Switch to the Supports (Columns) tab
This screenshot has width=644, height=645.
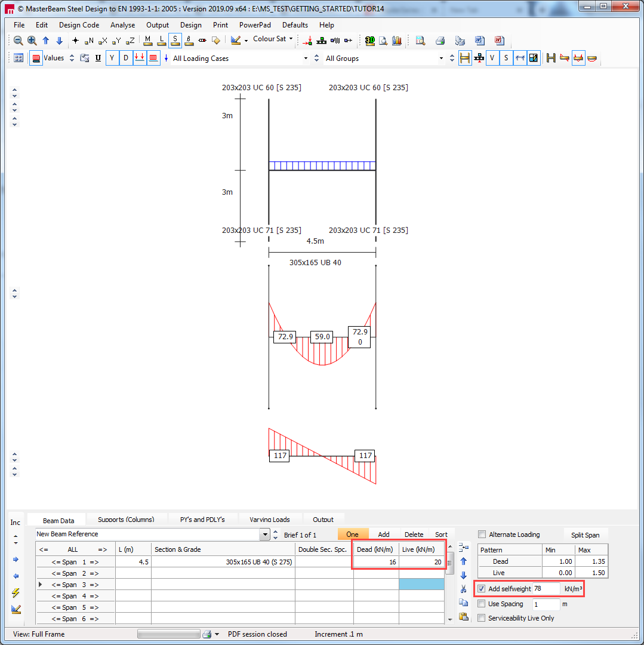click(126, 520)
